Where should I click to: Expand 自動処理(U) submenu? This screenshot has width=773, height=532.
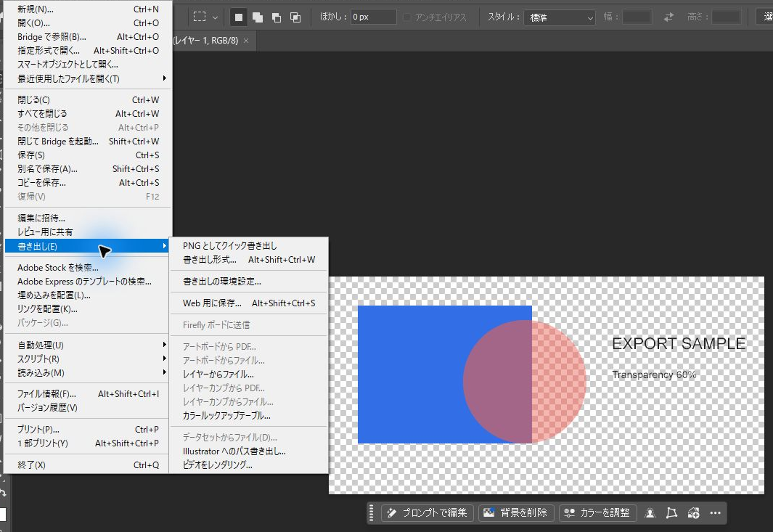tap(88, 345)
